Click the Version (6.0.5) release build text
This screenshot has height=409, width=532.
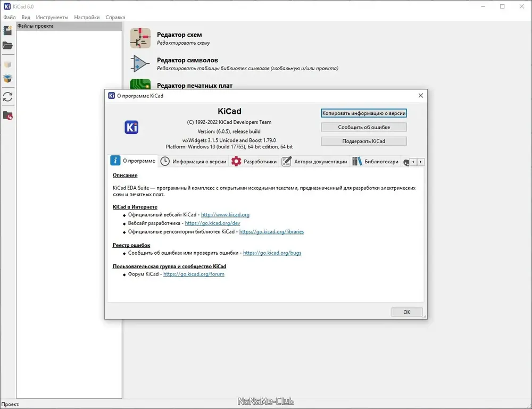click(x=229, y=131)
